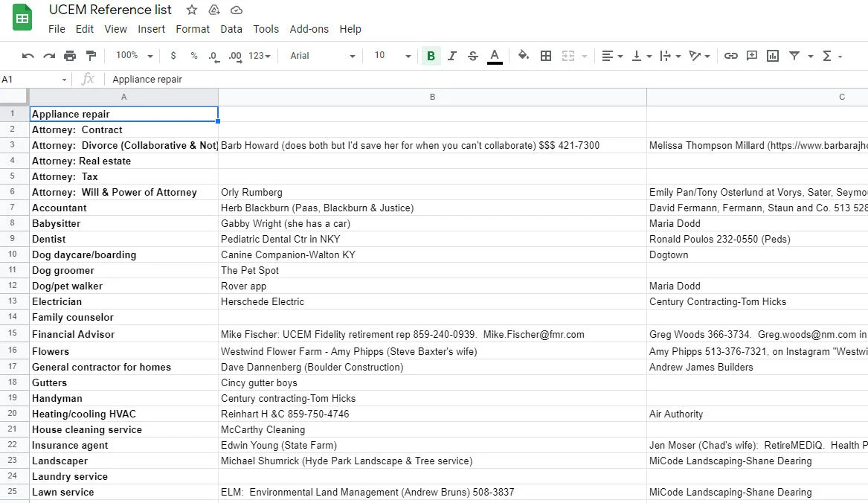Open the Arial font dropdown

[322, 55]
